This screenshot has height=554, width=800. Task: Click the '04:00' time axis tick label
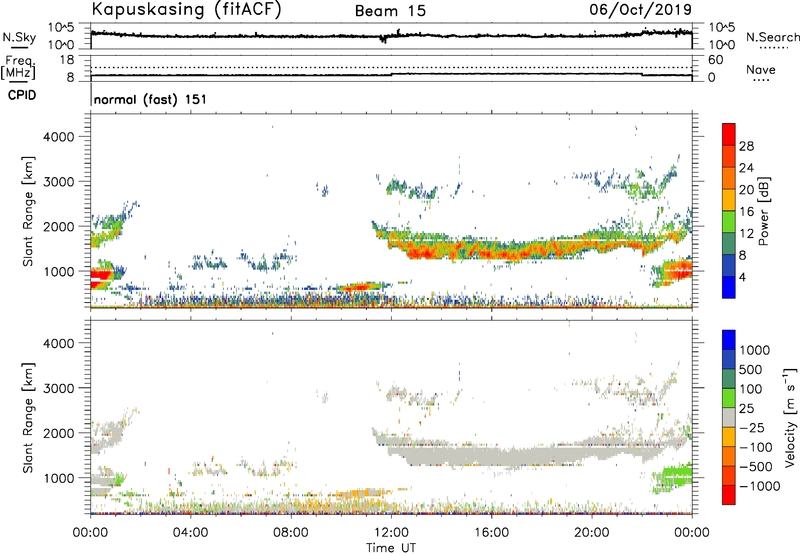(x=190, y=533)
